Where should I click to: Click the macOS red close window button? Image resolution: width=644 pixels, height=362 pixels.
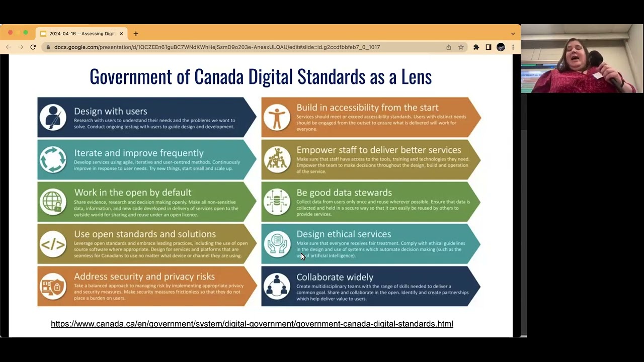pyautogui.click(x=10, y=33)
